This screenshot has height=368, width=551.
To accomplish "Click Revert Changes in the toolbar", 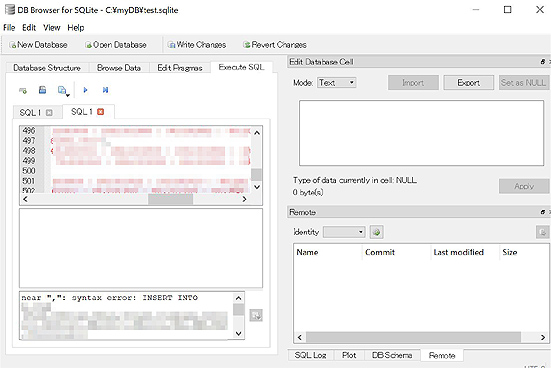I will pyautogui.click(x=275, y=45).
